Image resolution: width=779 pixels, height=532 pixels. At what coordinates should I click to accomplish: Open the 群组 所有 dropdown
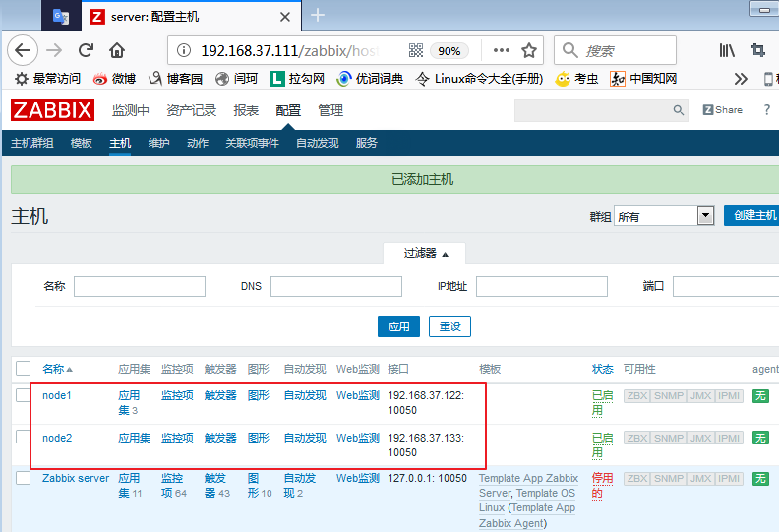coord(664,215)
